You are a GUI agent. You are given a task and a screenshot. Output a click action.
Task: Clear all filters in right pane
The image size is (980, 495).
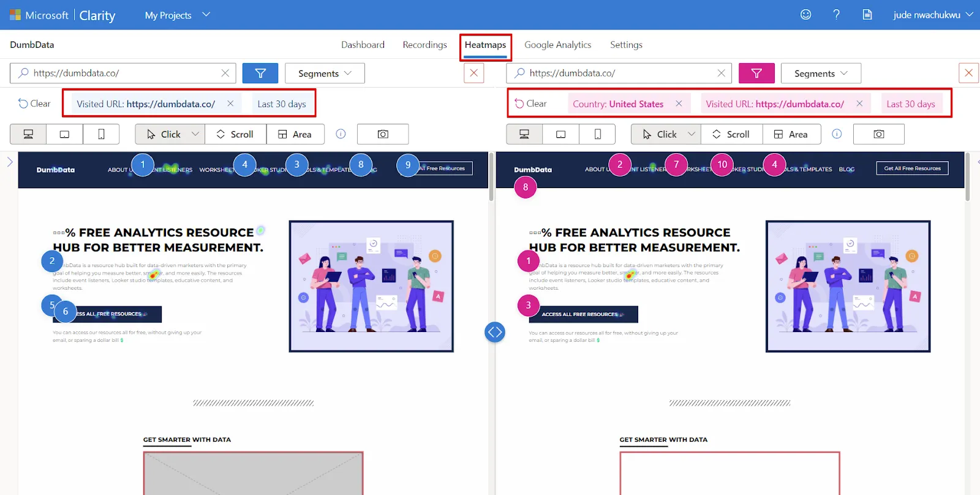click(x=530, y=104)
